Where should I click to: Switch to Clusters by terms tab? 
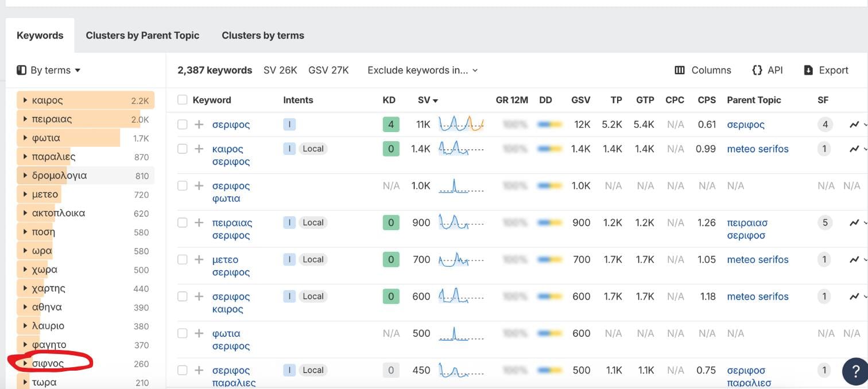(263, 35)
